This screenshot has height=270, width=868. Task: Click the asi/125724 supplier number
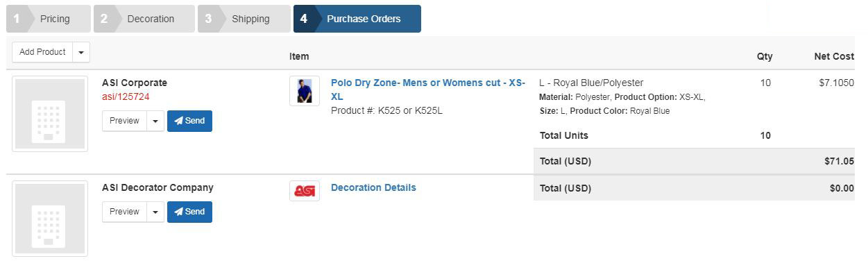pos(126,96)
